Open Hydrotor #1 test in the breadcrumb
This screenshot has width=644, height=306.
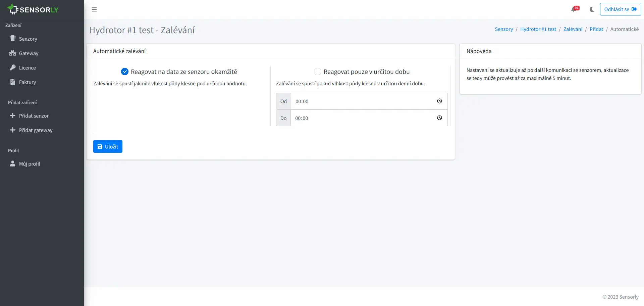click(538, 29)
